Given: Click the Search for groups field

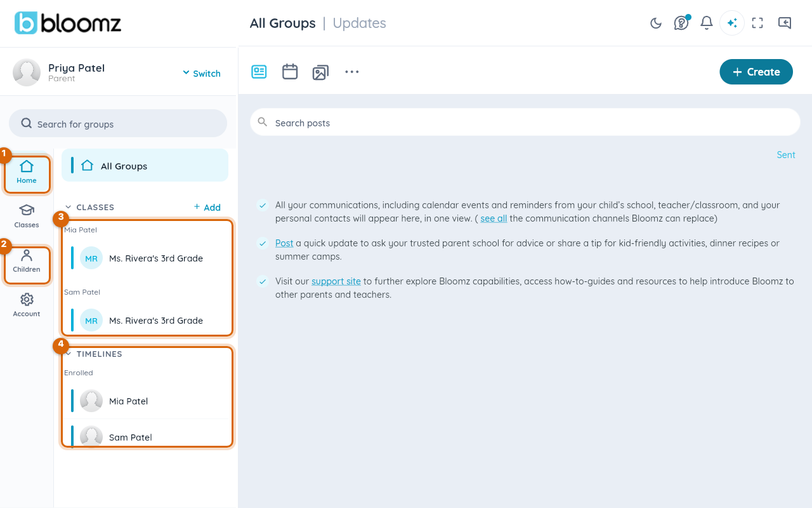Looking at the screenshot, I should [118, 123].
